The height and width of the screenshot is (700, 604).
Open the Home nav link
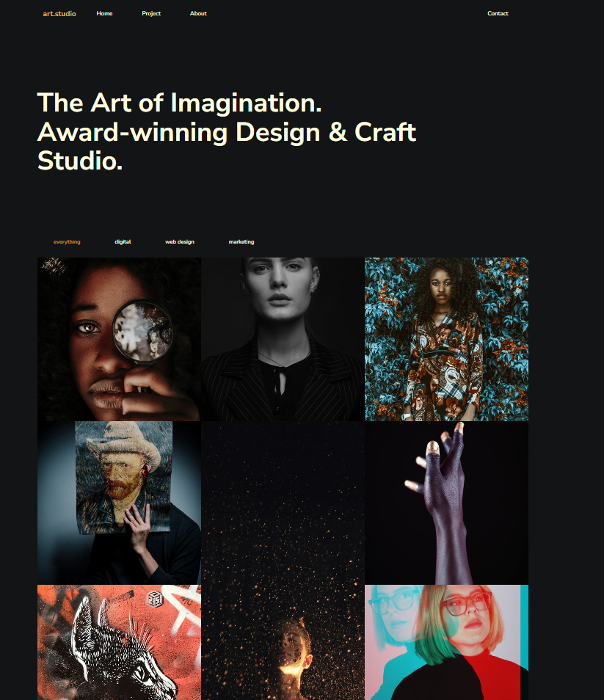click(x=104, y=13)
